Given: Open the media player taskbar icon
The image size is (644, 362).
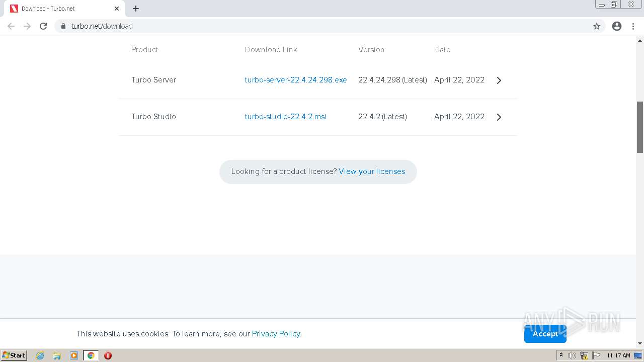Looking at the screenshot, I should point(74,355).
